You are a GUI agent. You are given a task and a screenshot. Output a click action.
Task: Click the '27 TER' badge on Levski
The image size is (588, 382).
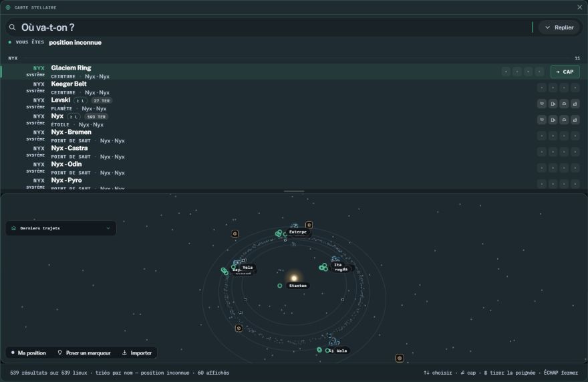(x=102, y=100)
